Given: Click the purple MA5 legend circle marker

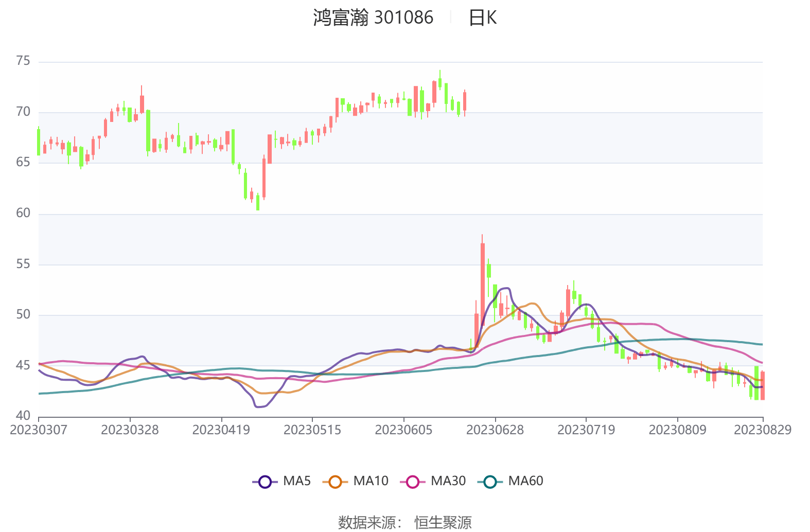Looking at the screenshot, I should point(265,482).
